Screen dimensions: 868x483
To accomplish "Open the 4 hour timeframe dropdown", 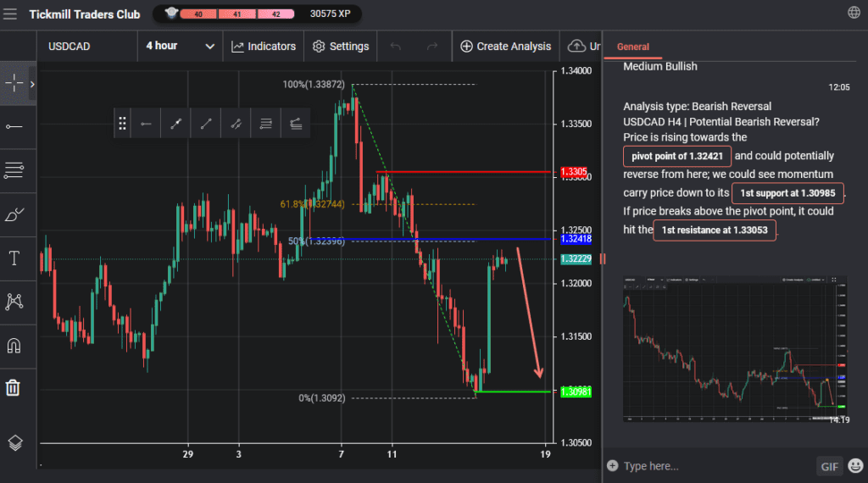I will 180,46.
